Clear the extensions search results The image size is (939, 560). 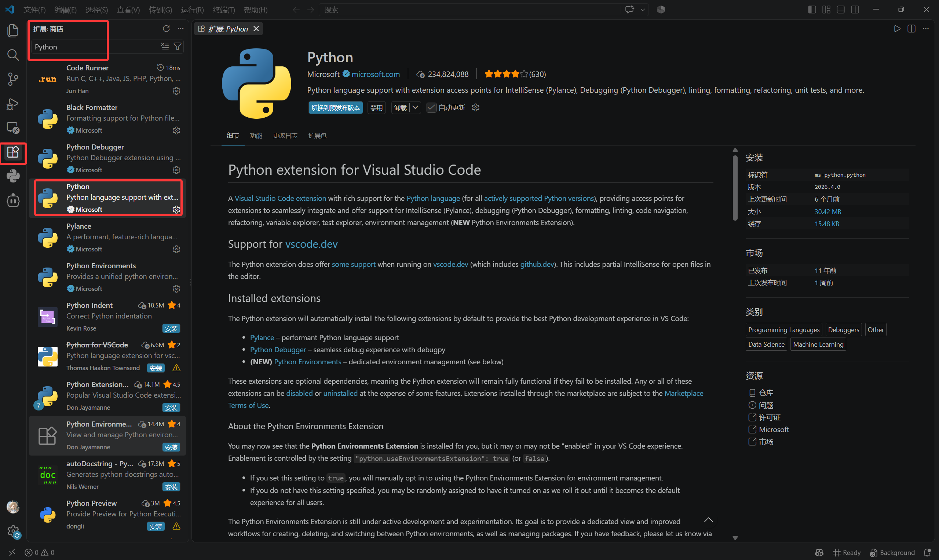[165, 46]
